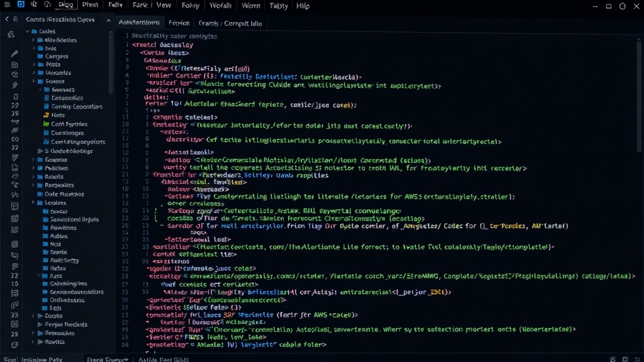Click the round icon at sidebar bottom

[14, 345]
